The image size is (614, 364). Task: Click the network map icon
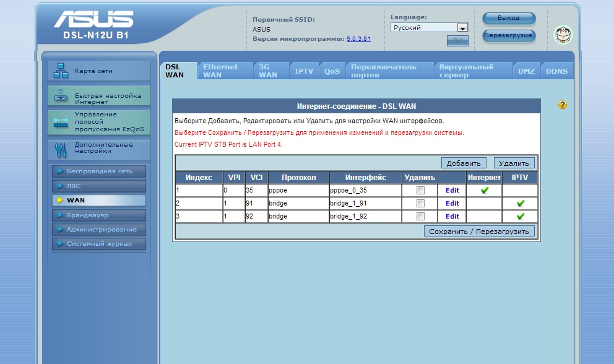(61, 71)
